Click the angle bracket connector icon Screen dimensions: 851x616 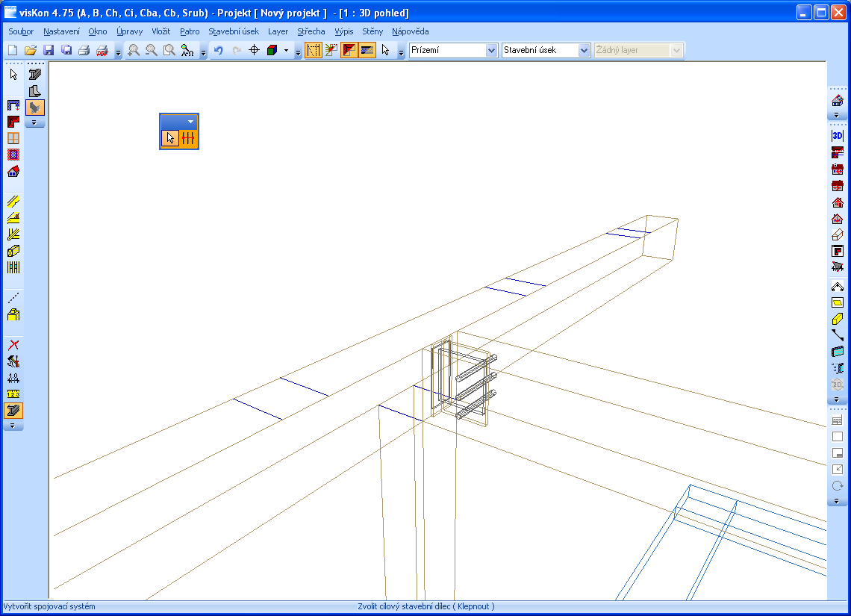coord(35,91)
